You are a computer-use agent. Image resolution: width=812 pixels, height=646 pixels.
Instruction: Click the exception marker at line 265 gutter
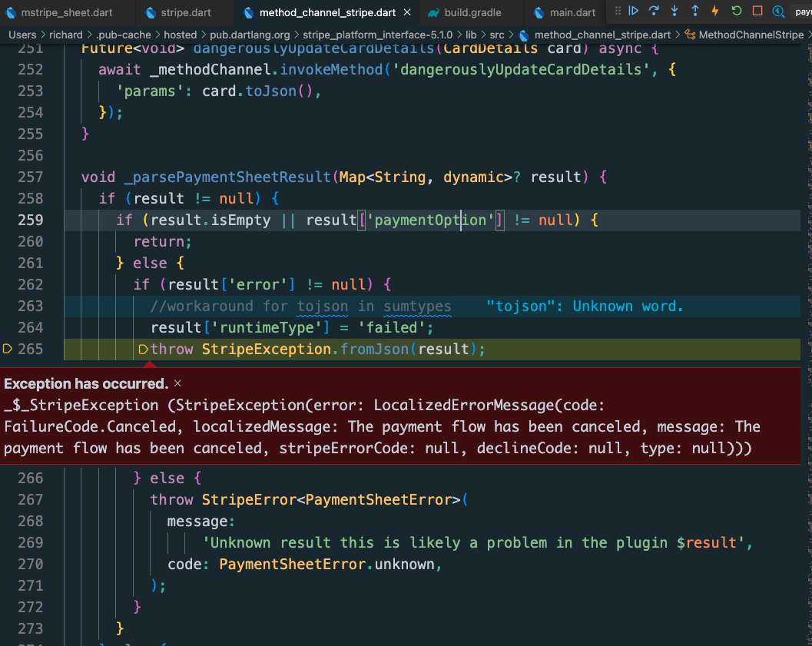(7, 349)
